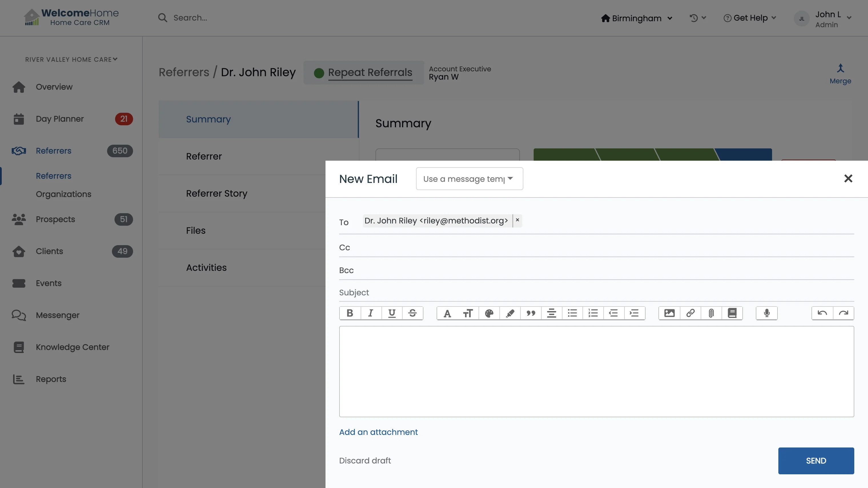Click the highlighter marker icon

[x=510, y=313]
